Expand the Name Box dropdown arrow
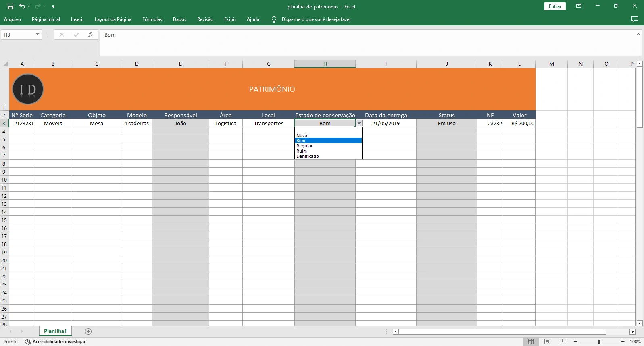This screenshot has width=644, height=346. coord(38,35)
